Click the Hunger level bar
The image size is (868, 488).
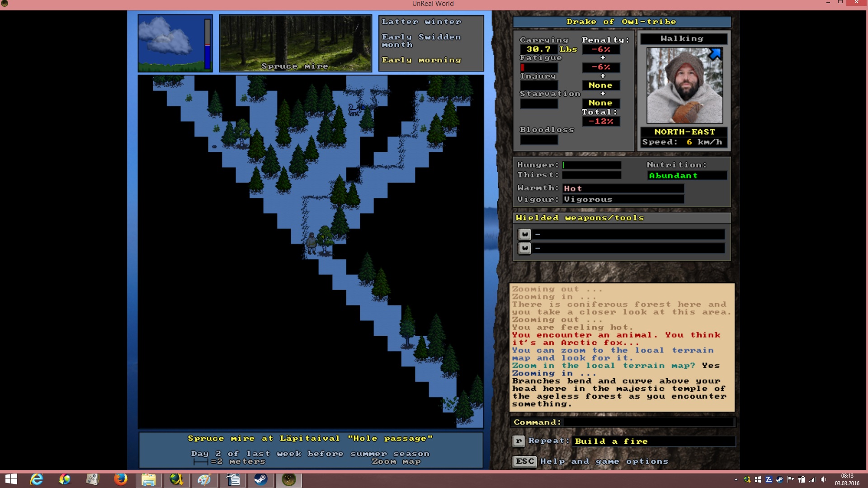point(592,165)
